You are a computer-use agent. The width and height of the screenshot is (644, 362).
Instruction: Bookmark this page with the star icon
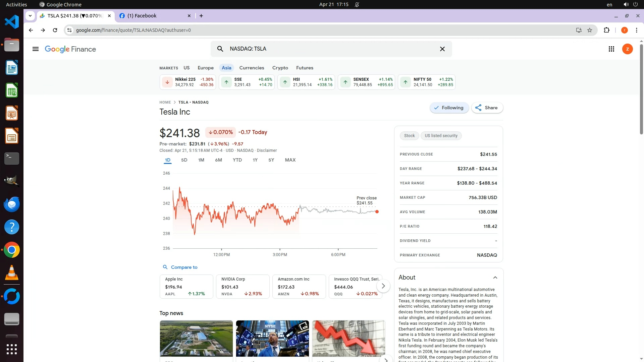pyautogui.click(x=590, y=30)
